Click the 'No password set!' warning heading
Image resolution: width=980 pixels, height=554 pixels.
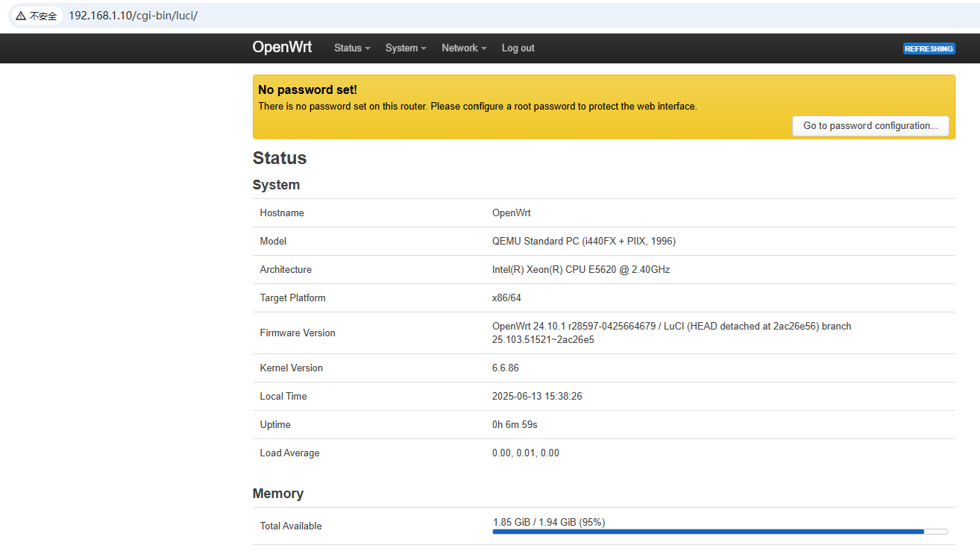pyautogui.click(x=307, y=90)
